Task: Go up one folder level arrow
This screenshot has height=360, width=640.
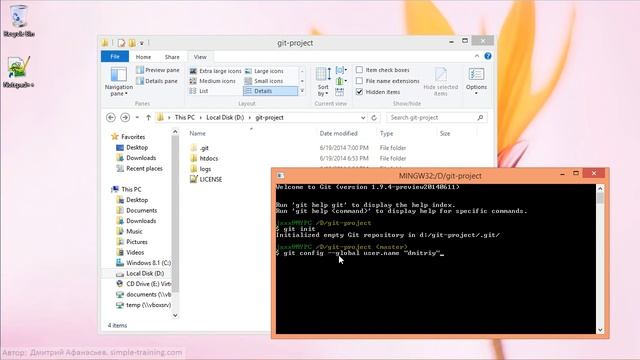Action: [148, 118]
